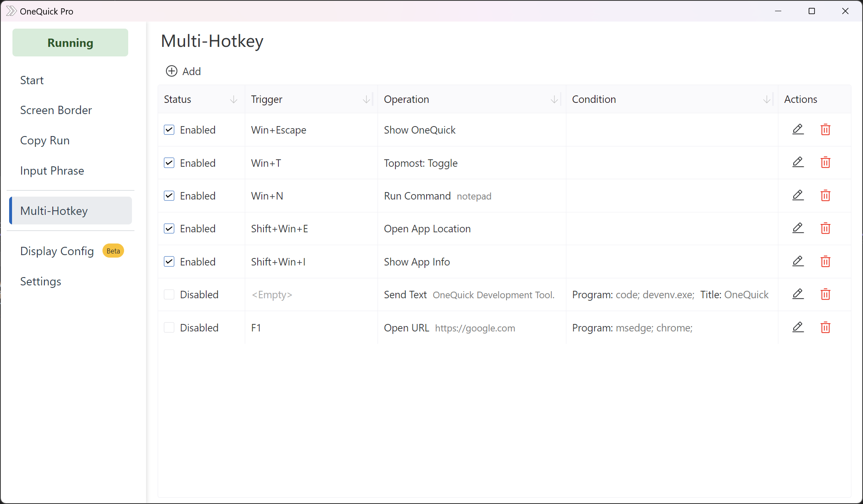Screen dimensions: 863x504
Task: Sort by the Operation column arrow
Action: pyautogui.click(x=554, y=100)
